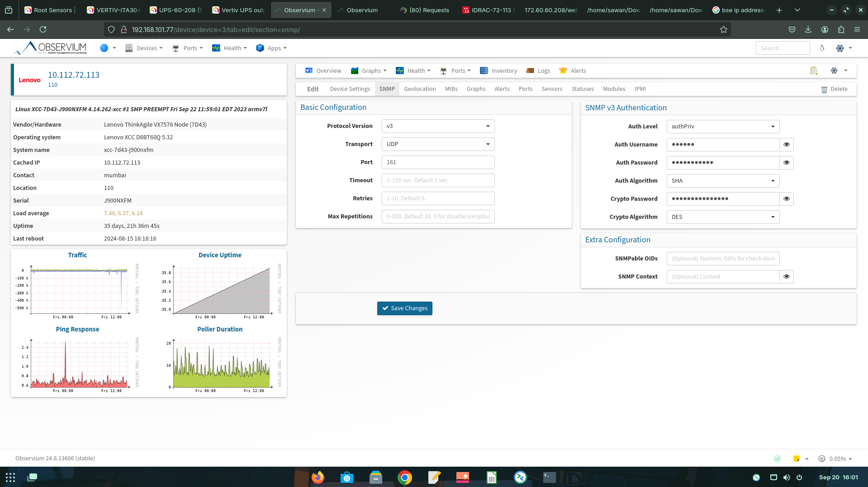Image resolution: width=868 pixels, height=487 pixels.
Task: Click the Lenovo vendor logo
Action: pyautogui.click(x=30, y=80)
